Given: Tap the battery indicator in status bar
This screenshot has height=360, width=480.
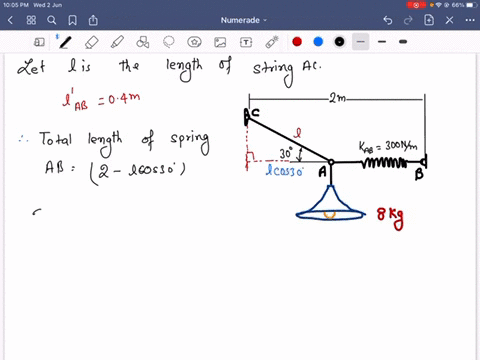Looking at the screenshot, I should 471,5.
